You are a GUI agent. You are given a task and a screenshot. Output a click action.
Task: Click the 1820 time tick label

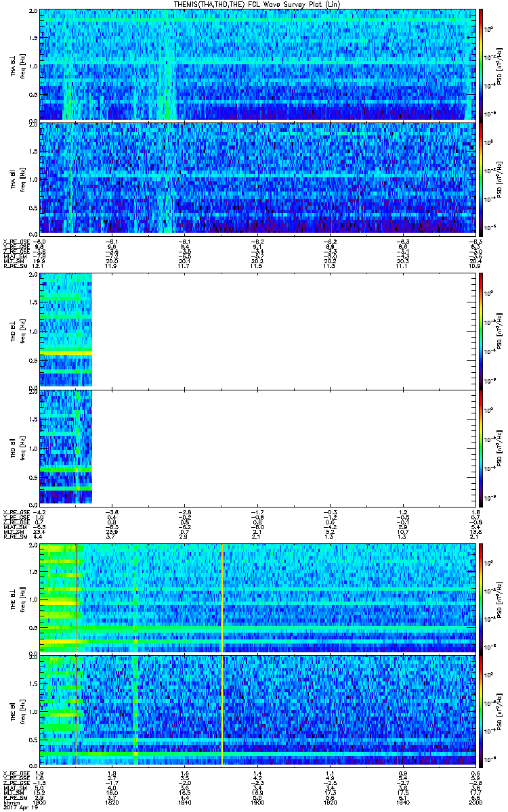coord(112,803)
